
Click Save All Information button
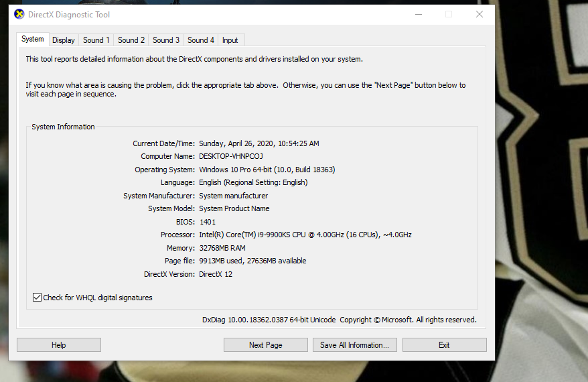coord(354,345)
